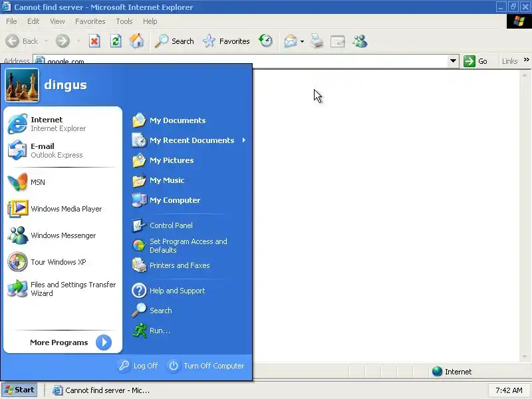Screen dimensions: 532x399
Task: Open Control Panel
Action: pyautogui.click(x=189, y=225)
